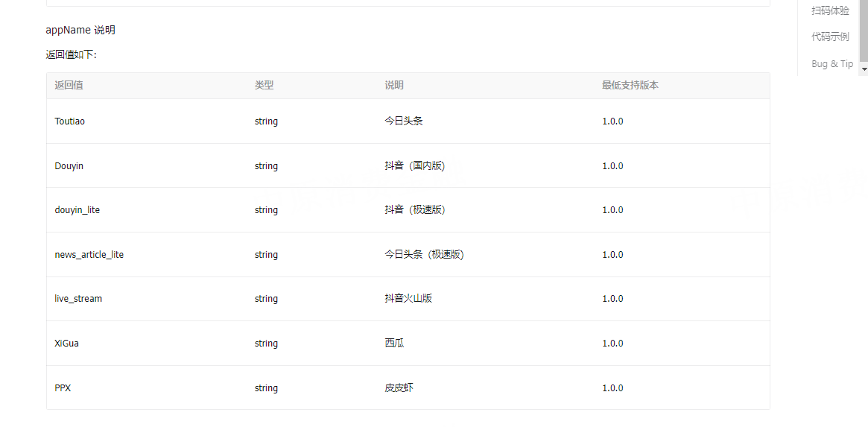
Task: Click the douyin_lite table entry
Action: (77, 210)
